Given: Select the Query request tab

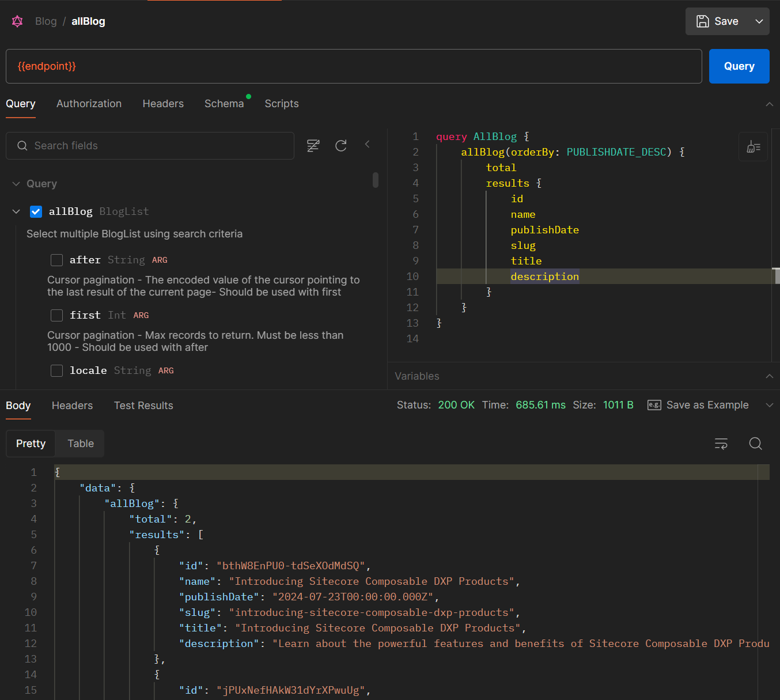Looking at the screenshot, I should [21, 104].
